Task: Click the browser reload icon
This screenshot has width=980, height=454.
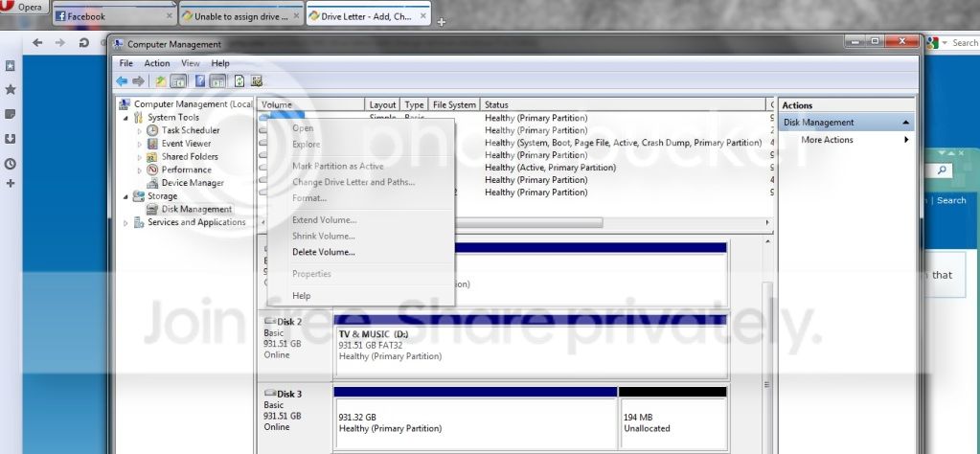Action: click(83, 42)
